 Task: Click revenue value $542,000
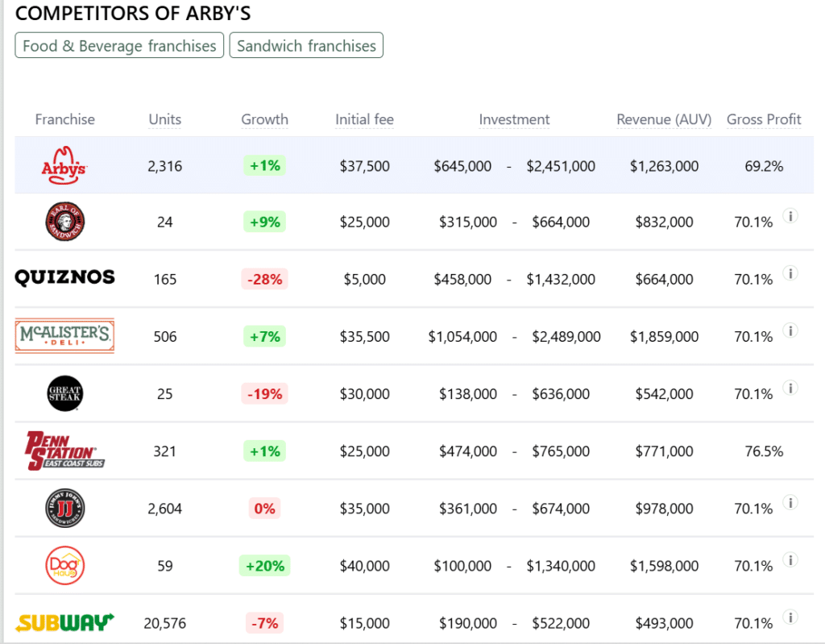[664, 394]
